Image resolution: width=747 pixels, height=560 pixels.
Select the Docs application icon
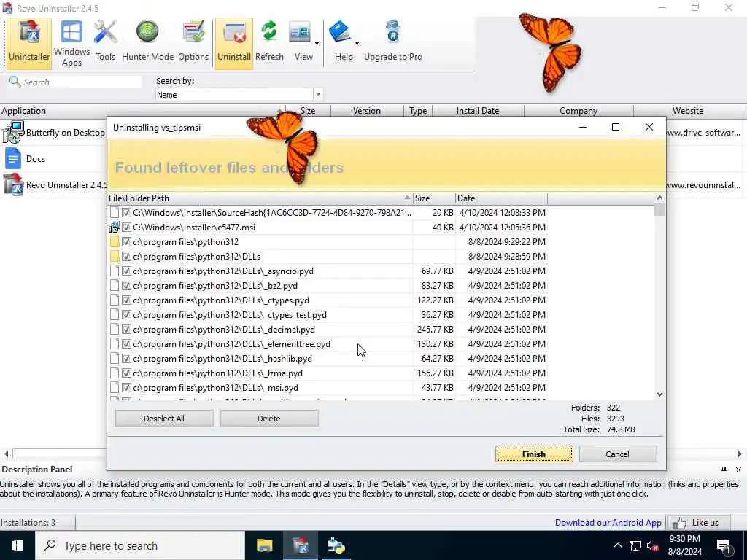(13, 158)
